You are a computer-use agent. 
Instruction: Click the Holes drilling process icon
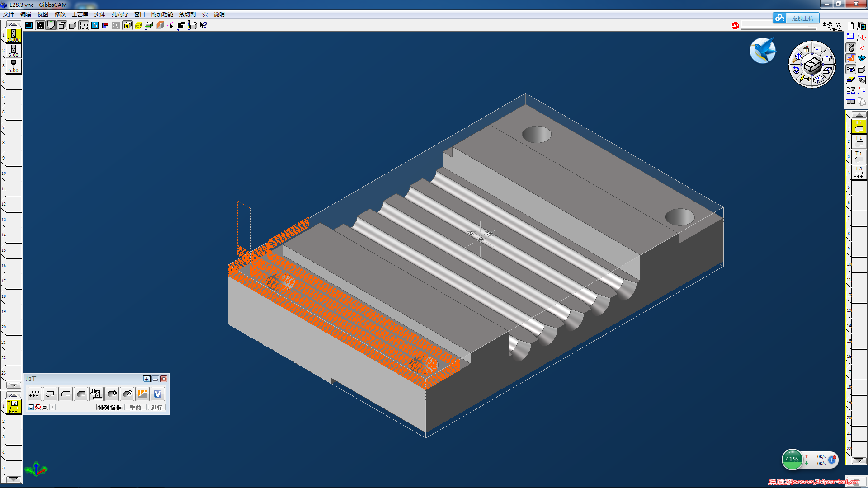pyautogui.click(x=34, y=394)
